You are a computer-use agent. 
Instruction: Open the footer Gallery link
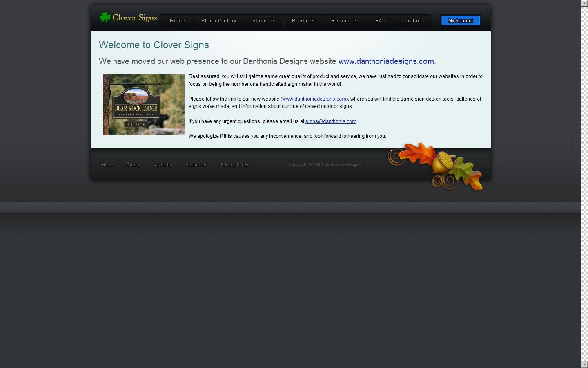click(134, 165)
